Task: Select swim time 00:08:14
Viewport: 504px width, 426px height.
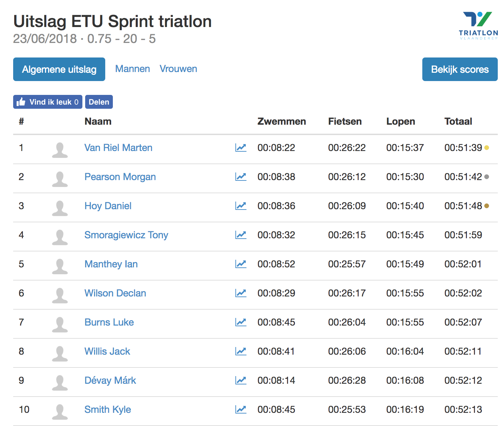Action: click(276, 381)
